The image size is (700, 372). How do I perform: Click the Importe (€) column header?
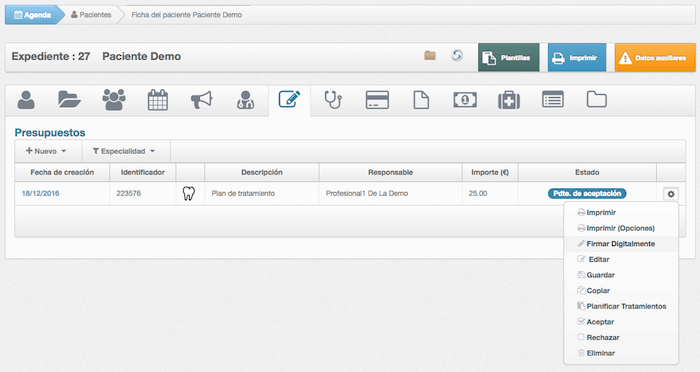point(490,172)
